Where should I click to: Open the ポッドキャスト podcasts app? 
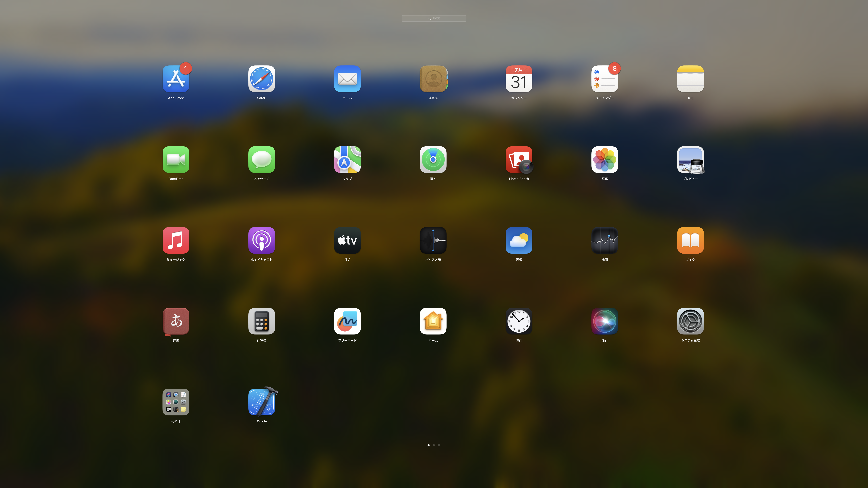[261, 241]
